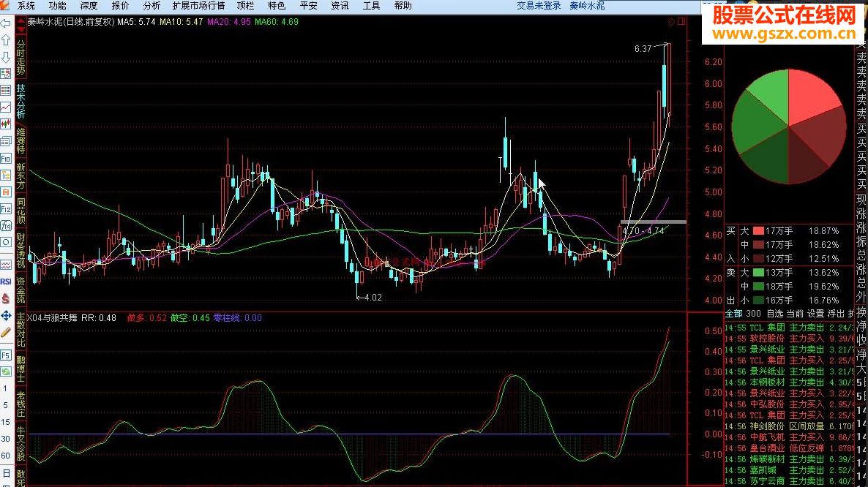Select the 60-minute period button
The height and width of the screenshot is (487, 868).
click(x=6, y=456)
